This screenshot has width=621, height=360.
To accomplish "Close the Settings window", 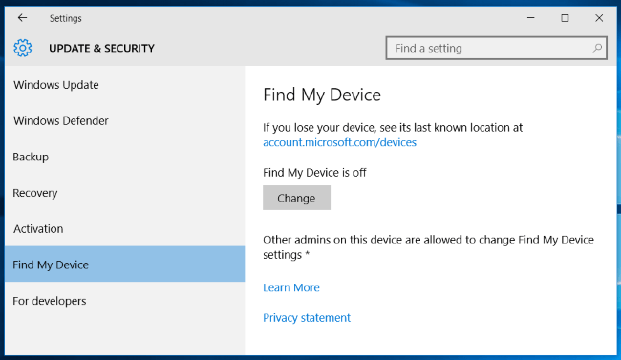I will pos(599,18).
